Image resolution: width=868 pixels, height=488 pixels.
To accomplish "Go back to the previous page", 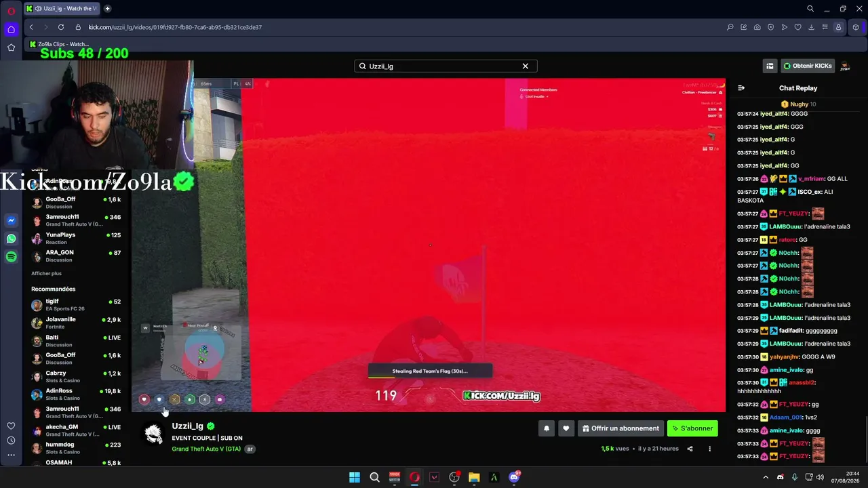I will point(31,27).
